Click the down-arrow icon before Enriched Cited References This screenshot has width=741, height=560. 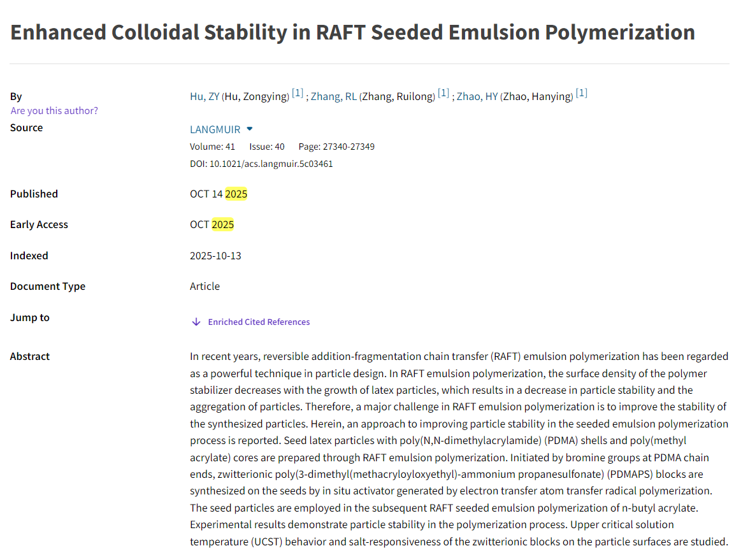click(x=196, y=322)
